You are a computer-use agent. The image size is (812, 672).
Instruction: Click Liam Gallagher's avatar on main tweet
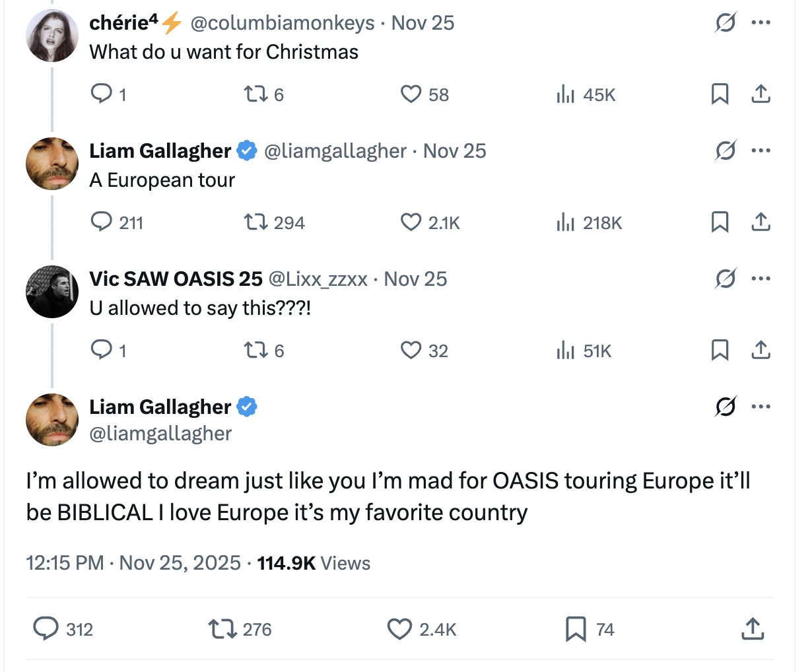[52, 419]
